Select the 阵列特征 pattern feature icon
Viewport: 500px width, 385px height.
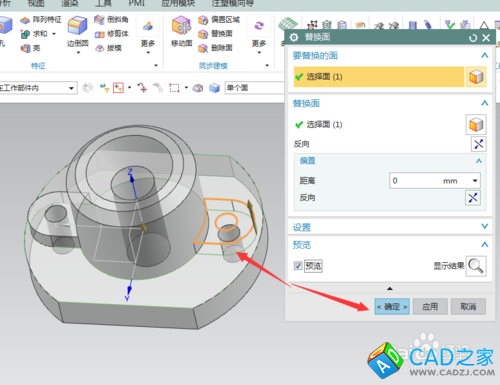[25, 20]
